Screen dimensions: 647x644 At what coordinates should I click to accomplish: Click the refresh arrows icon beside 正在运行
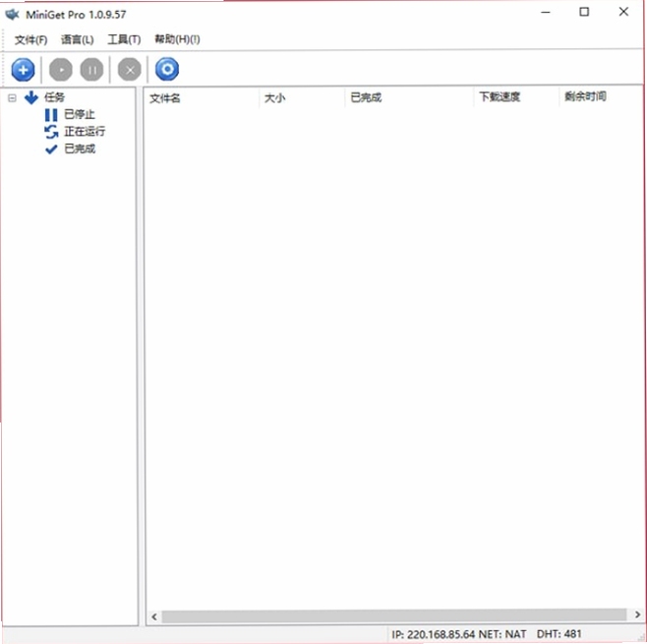(x=51, y=132)
